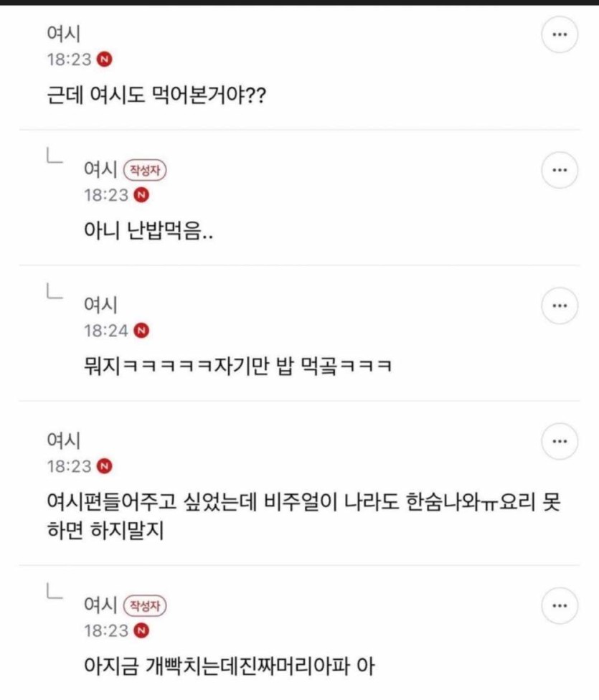599x700 pixels.
Task: Click the N badge beside the 18:24 timestamp
Action: (141, 331)
